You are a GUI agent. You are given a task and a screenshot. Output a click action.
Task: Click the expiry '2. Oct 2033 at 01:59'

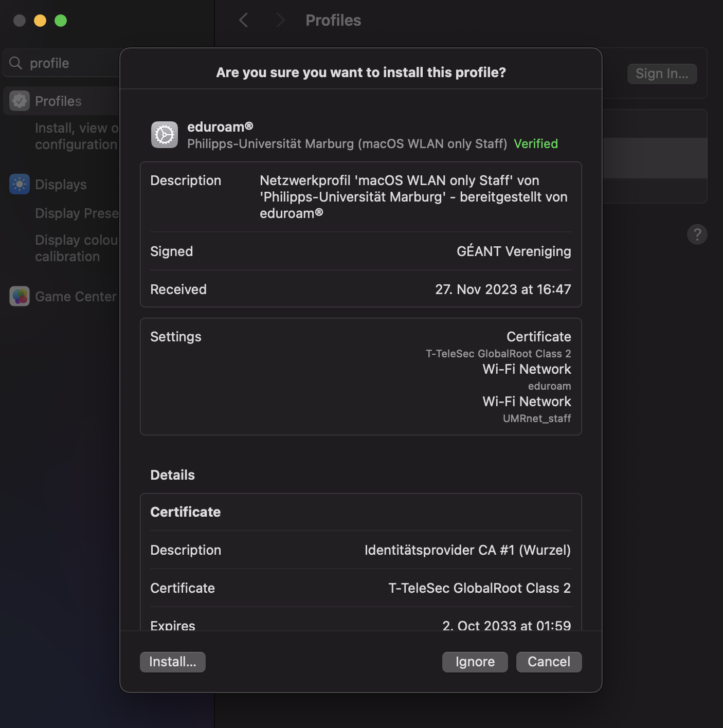coord(507,625)
